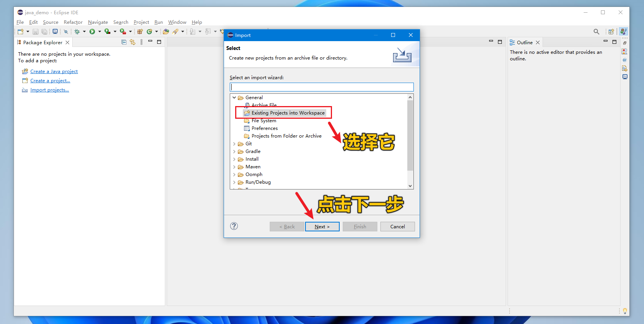644x324 pixels.
Task: Click Collapse All in Package Explorer
Action: [x=124, y=42]
